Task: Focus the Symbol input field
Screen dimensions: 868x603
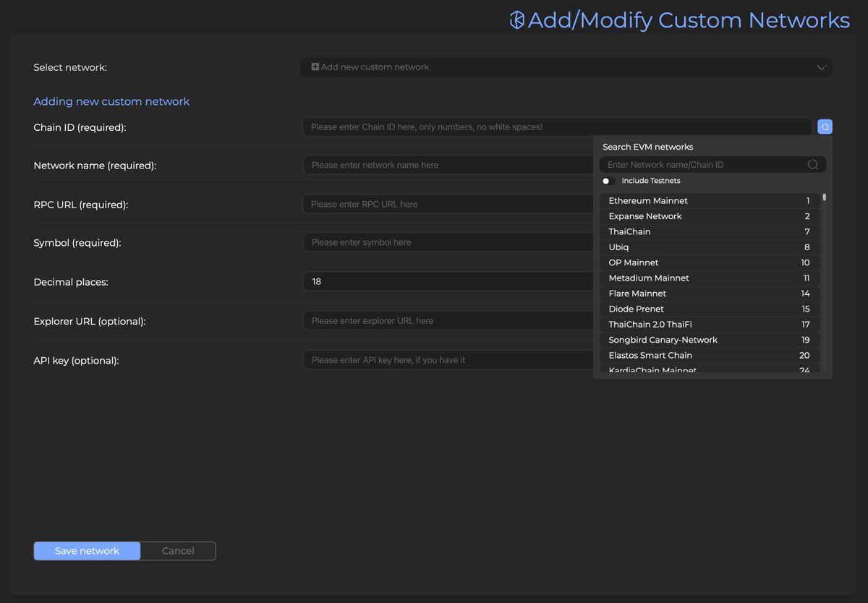Action: [448, 242]
